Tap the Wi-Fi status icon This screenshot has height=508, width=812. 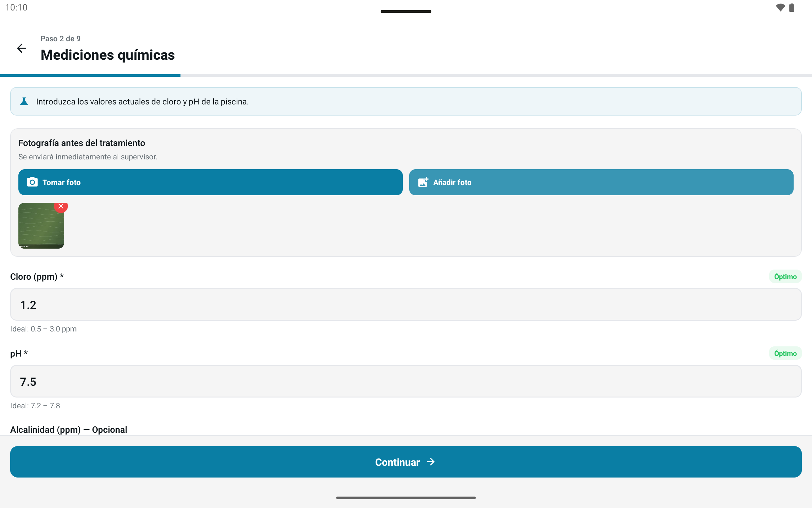pyautogui.click(x=781, y=7)
